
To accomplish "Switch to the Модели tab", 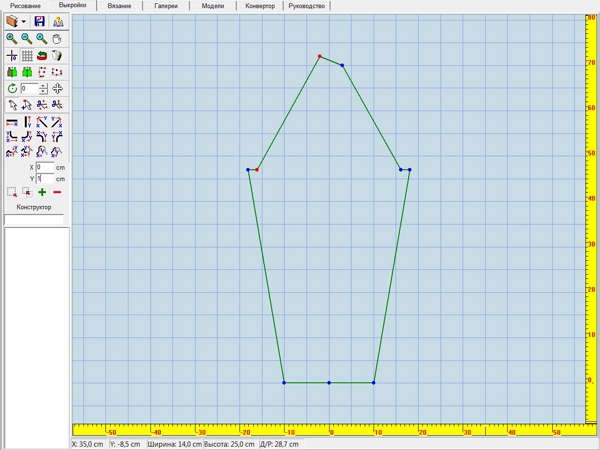I will tap(213, 6).
